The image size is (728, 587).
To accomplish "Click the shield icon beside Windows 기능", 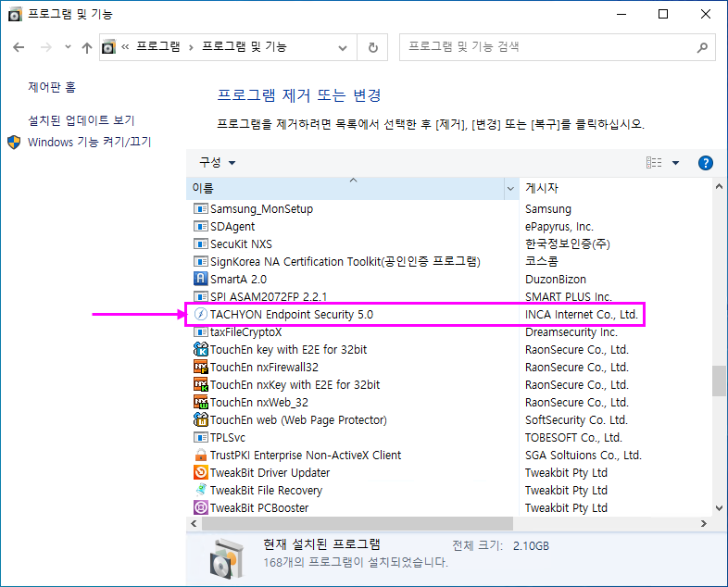I will click(15, 143).
